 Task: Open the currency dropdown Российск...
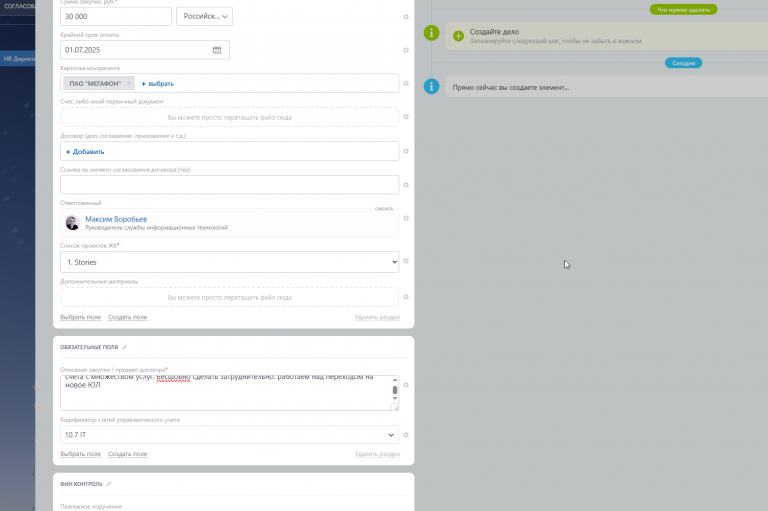(x=204, y=16)
